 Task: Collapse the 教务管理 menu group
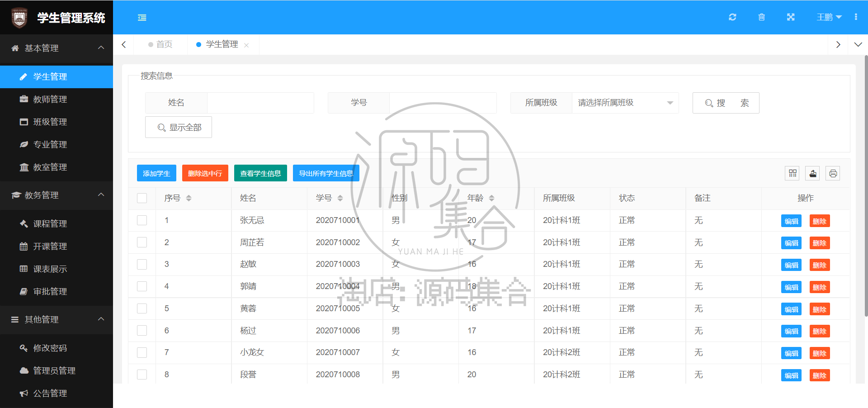(57, 195)
